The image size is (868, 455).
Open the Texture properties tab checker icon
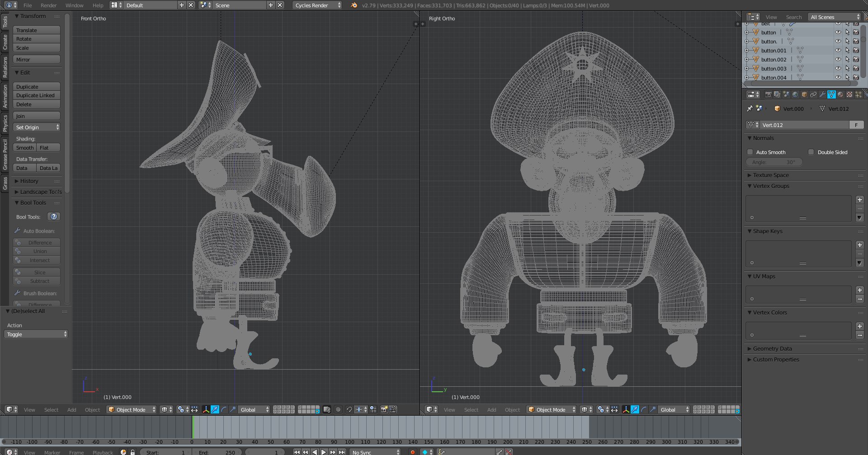point(849,94)
